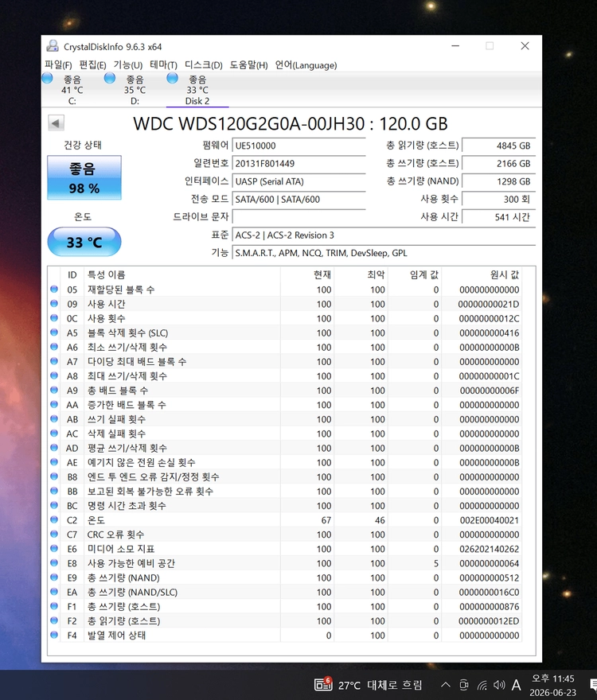Viewport: 597px width, 700px height.
Task: Select the D: drive tab at 35 °C
Action: click(134, 90)
